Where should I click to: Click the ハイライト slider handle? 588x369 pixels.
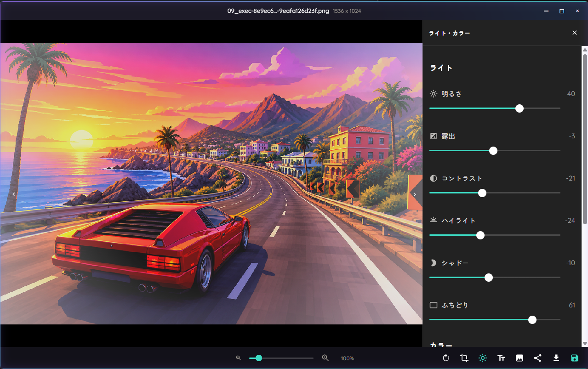480,235
